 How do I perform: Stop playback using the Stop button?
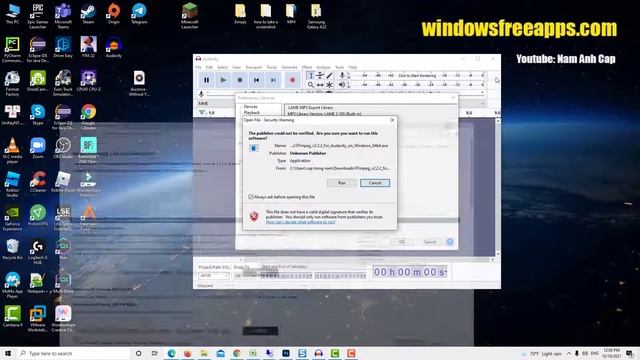tap(240, 80)
